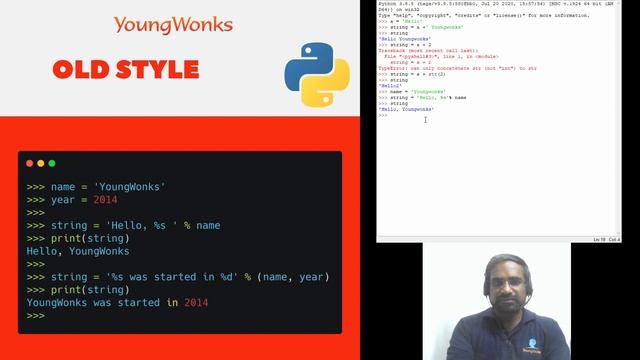Click slide output YoungWonks was started in 2014

coord(117,303)
